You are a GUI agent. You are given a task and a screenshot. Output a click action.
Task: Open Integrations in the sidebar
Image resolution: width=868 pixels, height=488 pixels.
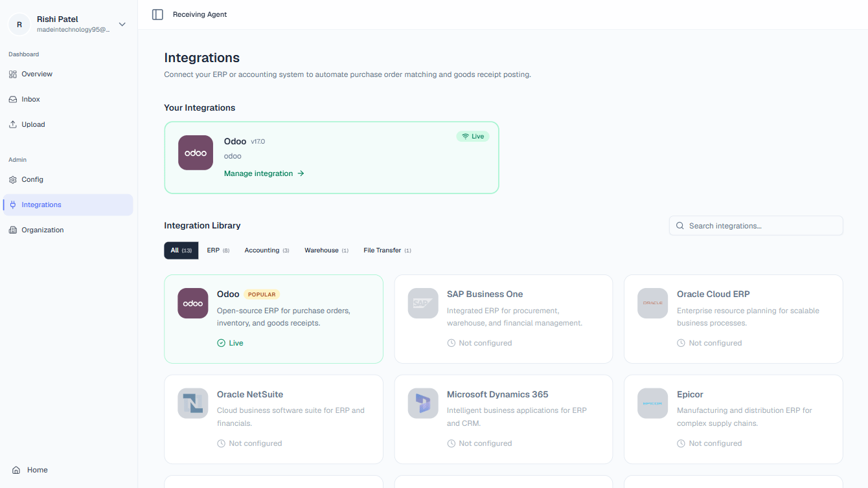pos(68,205)
